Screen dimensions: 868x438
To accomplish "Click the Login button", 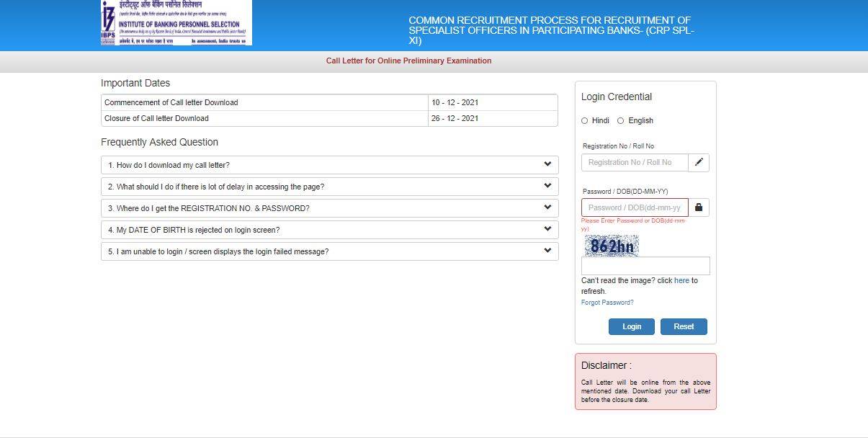I will [x=631, y=326].
